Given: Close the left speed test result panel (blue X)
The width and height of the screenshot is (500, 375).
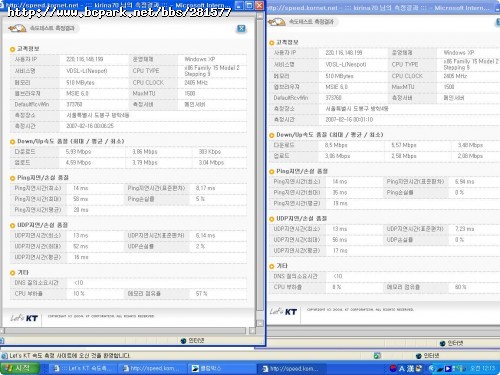Looking at the screenshot, I should click(x=241, y=28).
